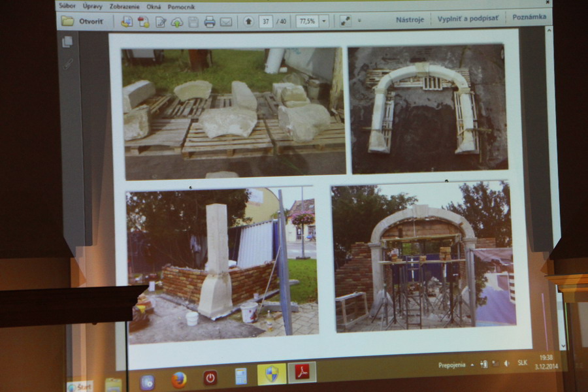Viewport: 588px width, 392px height.
Task: Click the photo of stone pillar and brick wall
Action: [x=223, y=265]
